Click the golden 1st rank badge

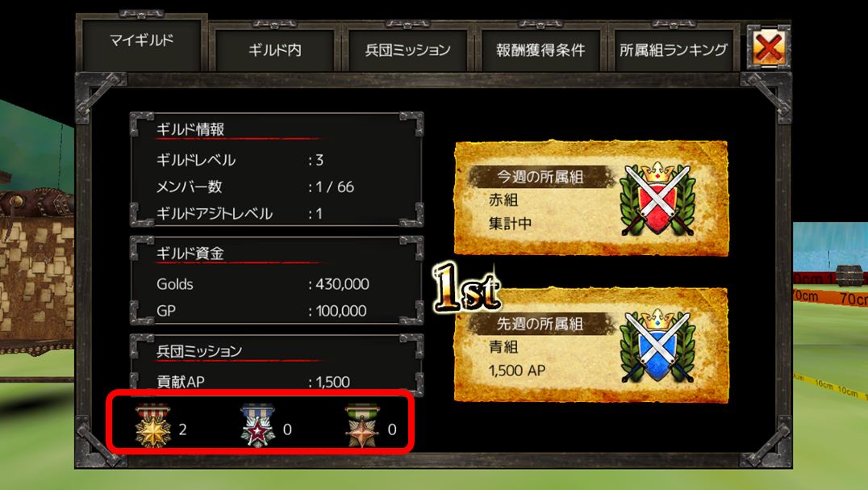tap(467, 287)
